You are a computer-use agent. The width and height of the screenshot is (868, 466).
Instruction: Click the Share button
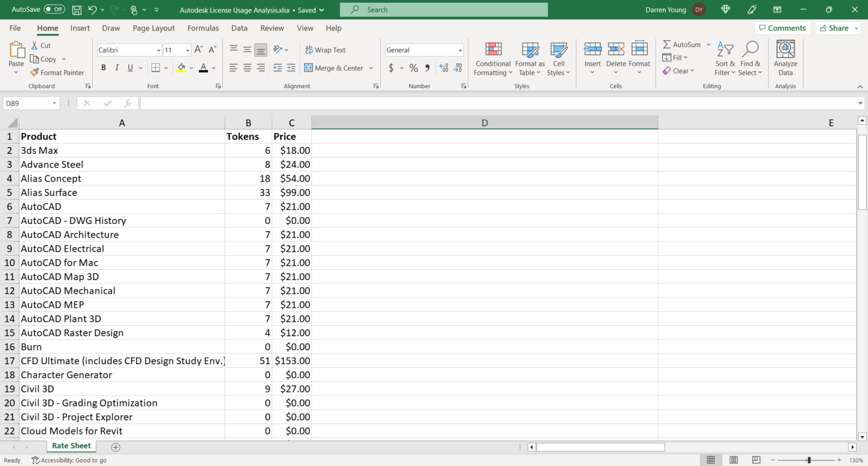pos(837,28)
